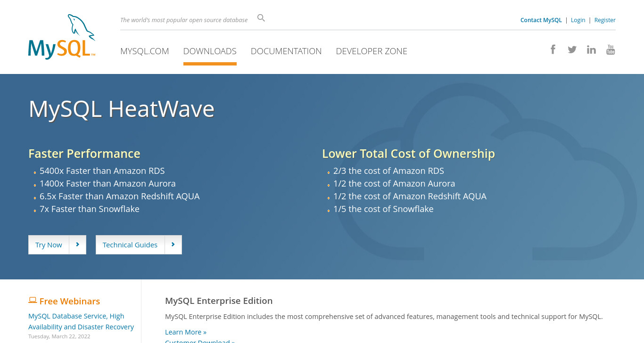Open the MySQL Facebook page icon

click(553, 49)
